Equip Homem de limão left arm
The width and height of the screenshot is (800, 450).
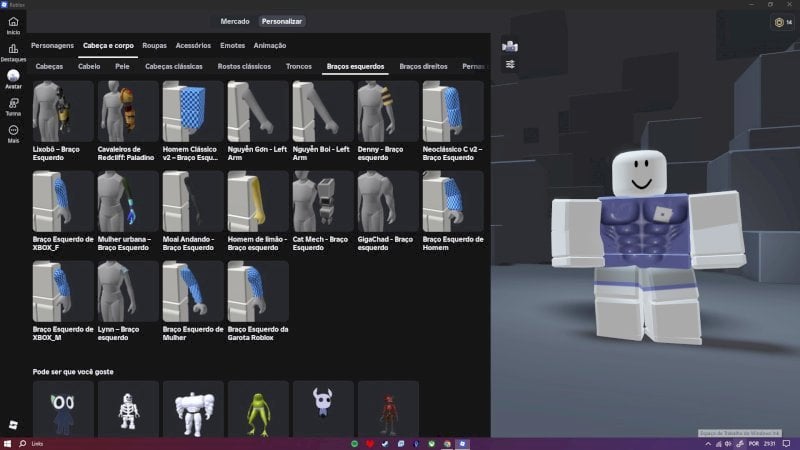point(258,202)
